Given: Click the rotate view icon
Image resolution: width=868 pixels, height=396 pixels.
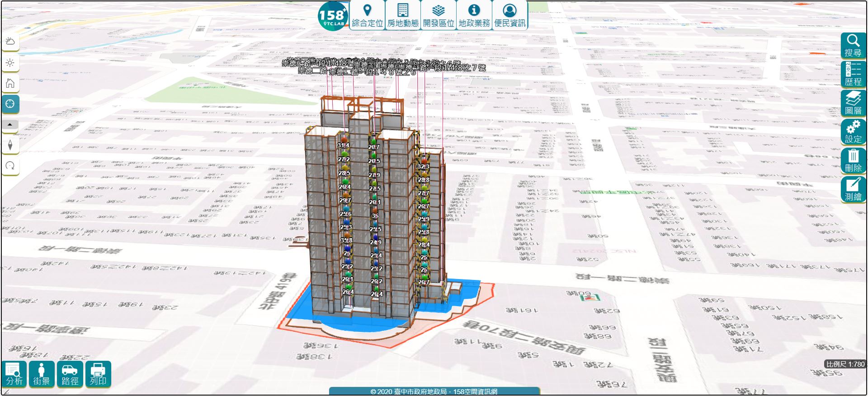Looking at the screenshot, I should pos(10,166).
